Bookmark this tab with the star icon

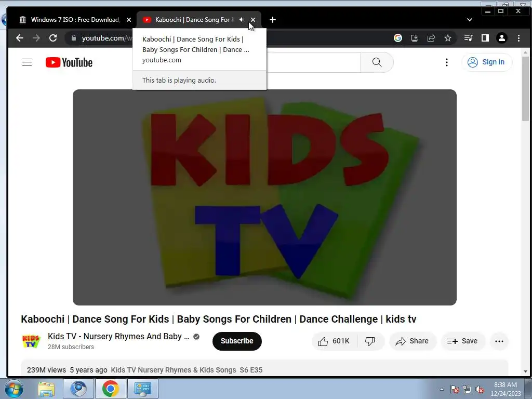pyautogui.click(x=448, y=38)
